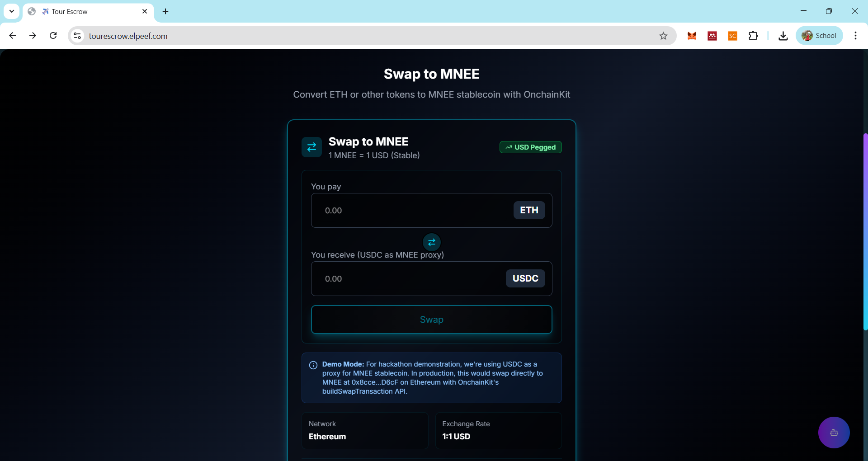Bookmark this page with the star icon
This screenshot has width=868, height=461.
click(663, 36)
